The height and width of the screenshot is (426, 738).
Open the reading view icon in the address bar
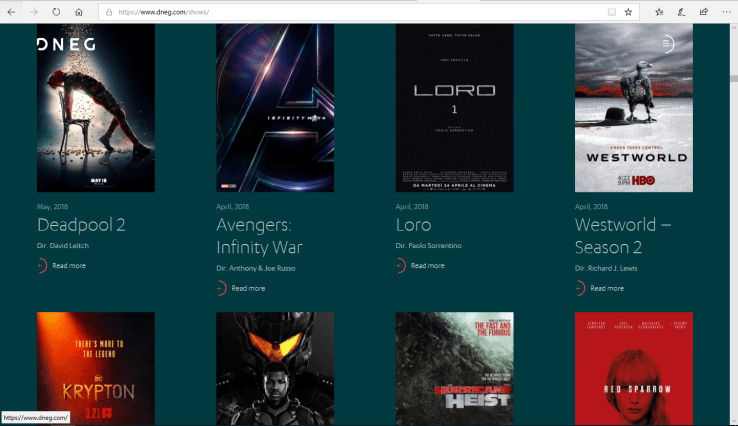[x=610, y=12]
